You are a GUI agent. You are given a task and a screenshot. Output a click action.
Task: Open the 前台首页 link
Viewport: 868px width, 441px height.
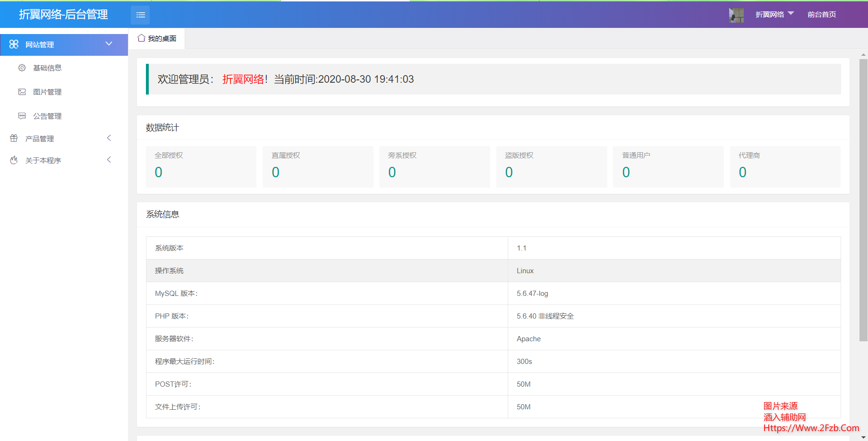(821, 14)
